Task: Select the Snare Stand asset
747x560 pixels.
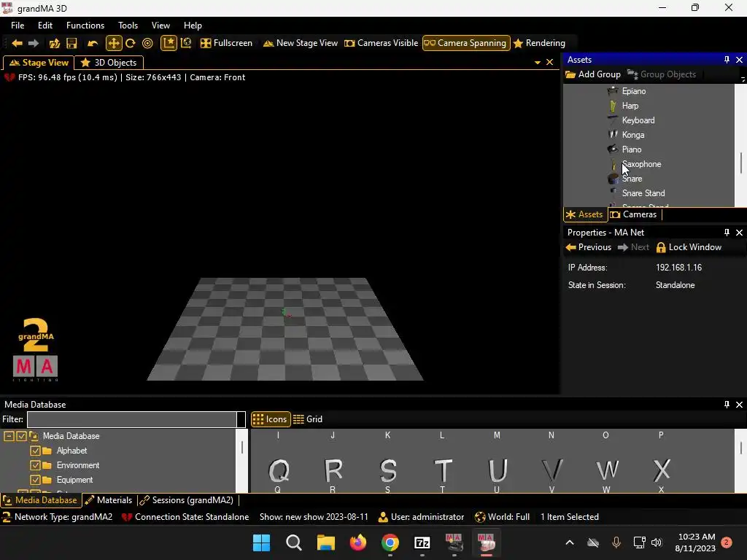Action: [643, 193]
